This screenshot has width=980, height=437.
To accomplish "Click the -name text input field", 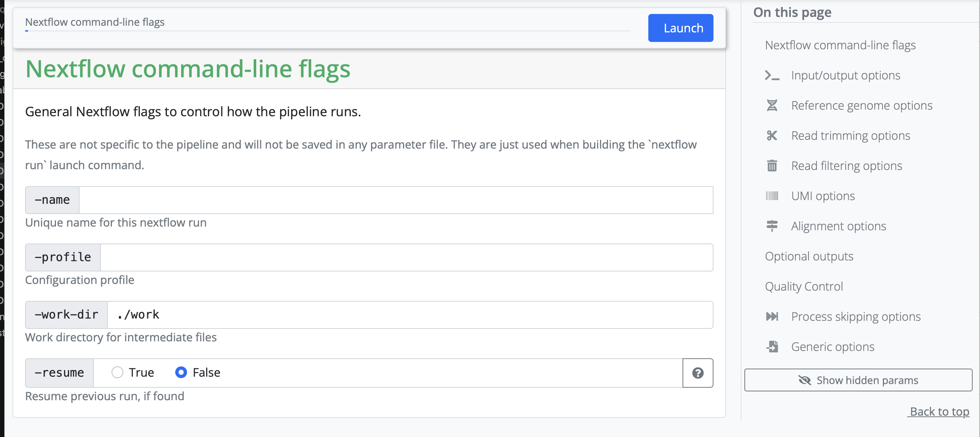I will pyautogui.click(x=396, y=200).
